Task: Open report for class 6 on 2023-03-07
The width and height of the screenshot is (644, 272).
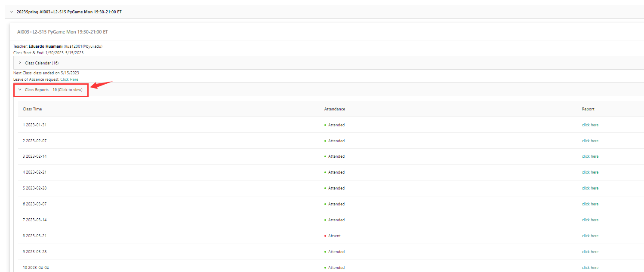Action: [590, 204]
